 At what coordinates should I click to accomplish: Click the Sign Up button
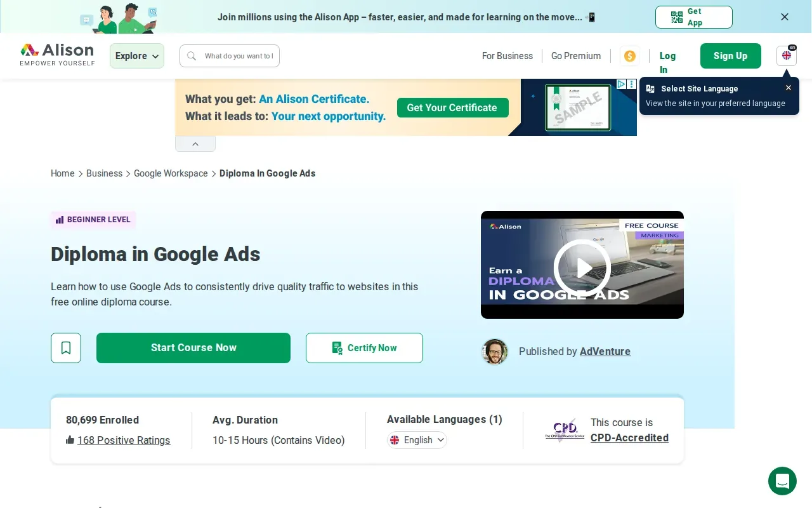coord(731,56)
